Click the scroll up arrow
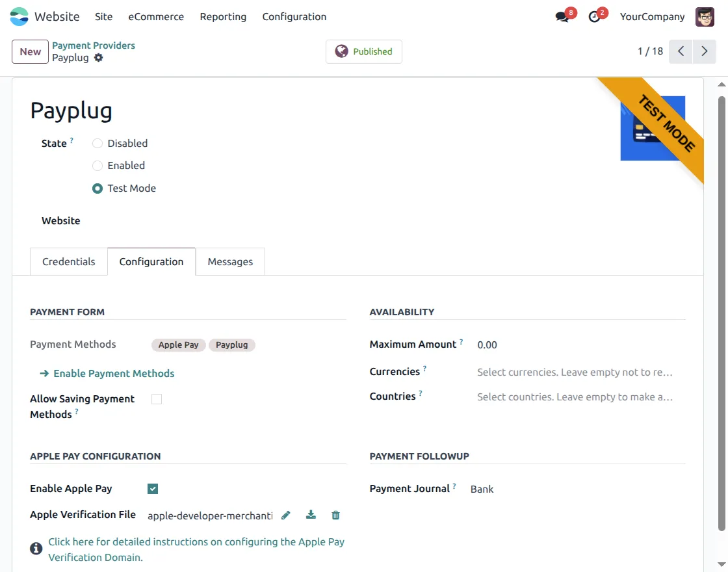This screenshot has height=572, width=728. [x=721, y=84]
